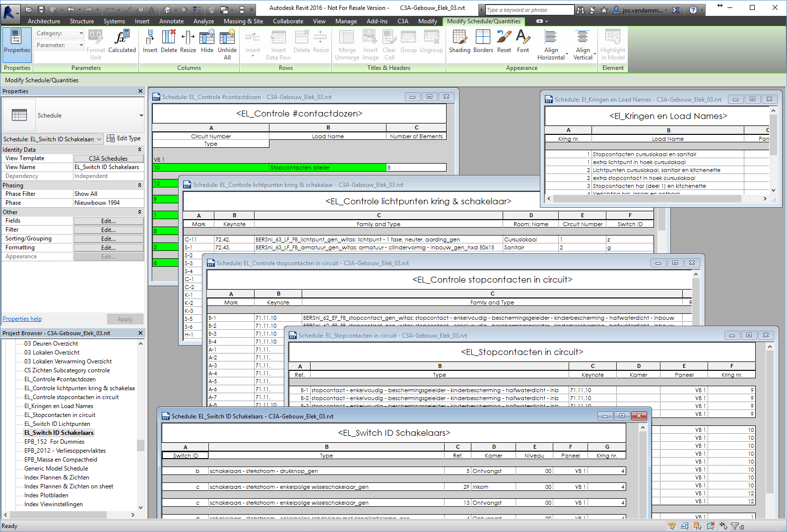Click 'Switch ID' header cell in Schakelaars schedule
This screenshot has width=787, height=532.
(185, 456)
